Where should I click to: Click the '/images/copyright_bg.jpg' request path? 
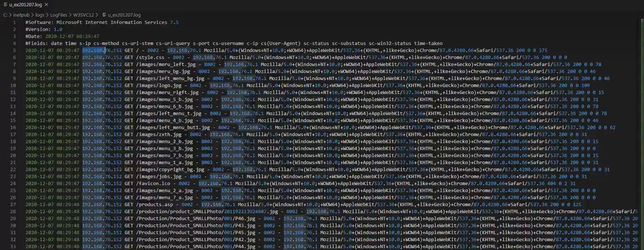[x=170, y=170]
